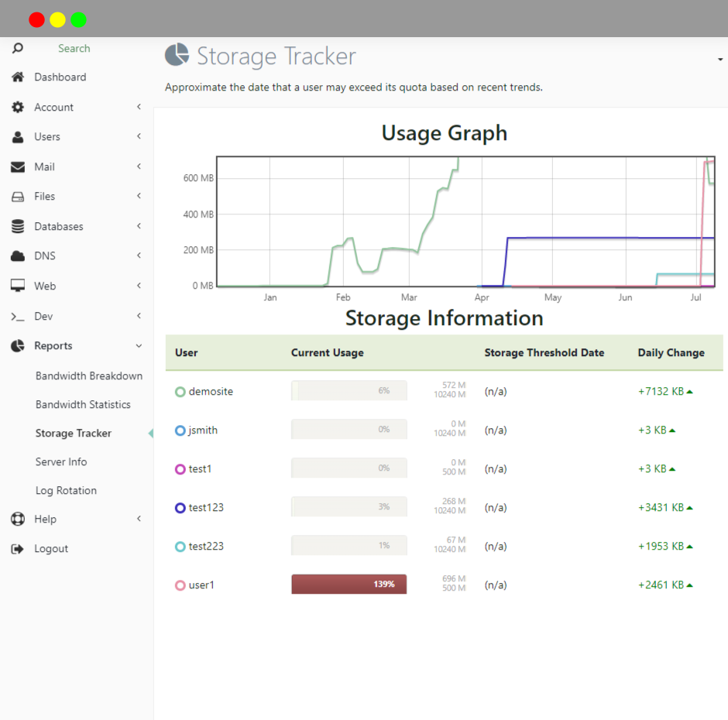Open the Log Rotation page
This screenshot has height=720, width=728.
coord(67,491)
